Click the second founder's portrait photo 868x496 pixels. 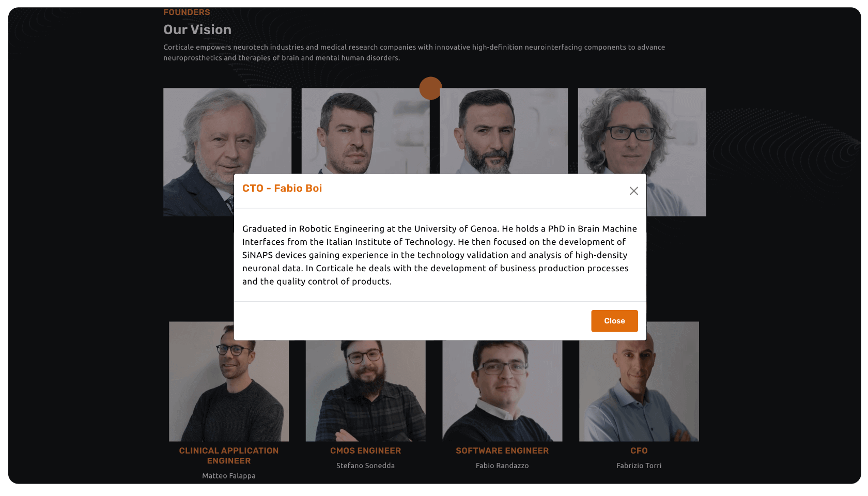point(365,131)
